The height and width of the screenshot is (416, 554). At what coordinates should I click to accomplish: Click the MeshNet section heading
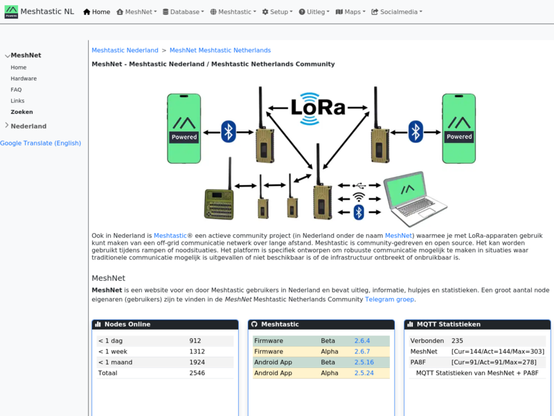coord(108,278)
